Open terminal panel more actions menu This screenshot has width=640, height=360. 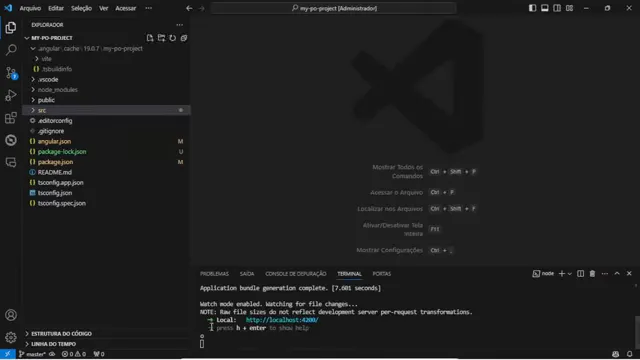tap(604, 273)
